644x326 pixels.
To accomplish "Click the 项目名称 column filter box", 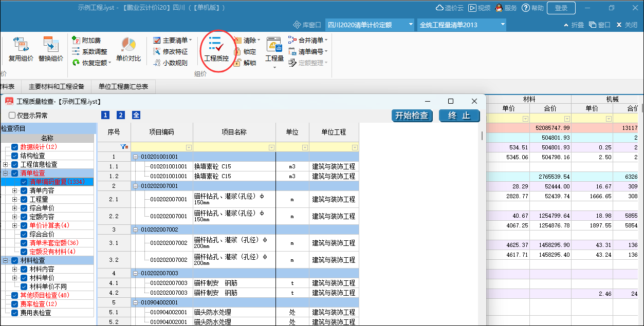I will 234,147.
